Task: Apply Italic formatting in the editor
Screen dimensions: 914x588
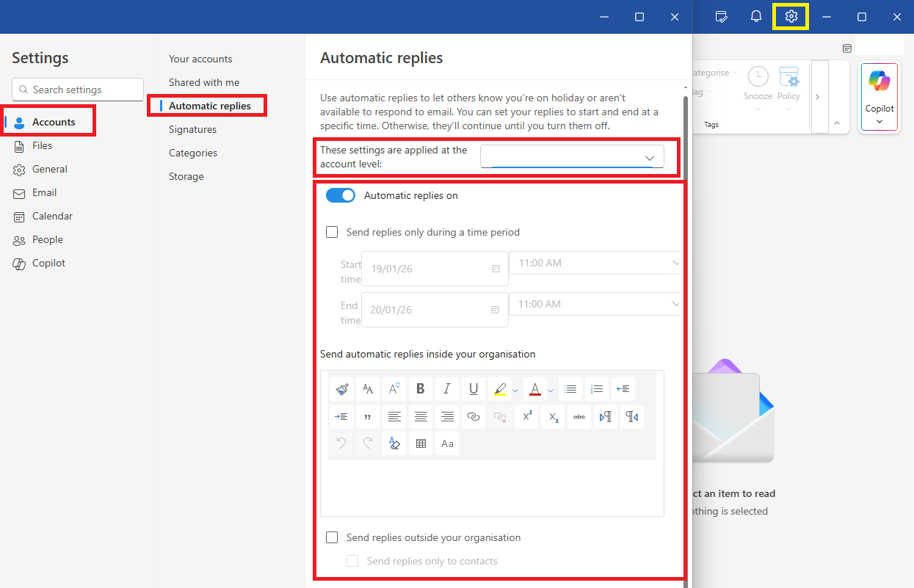Action: (447, 389)
